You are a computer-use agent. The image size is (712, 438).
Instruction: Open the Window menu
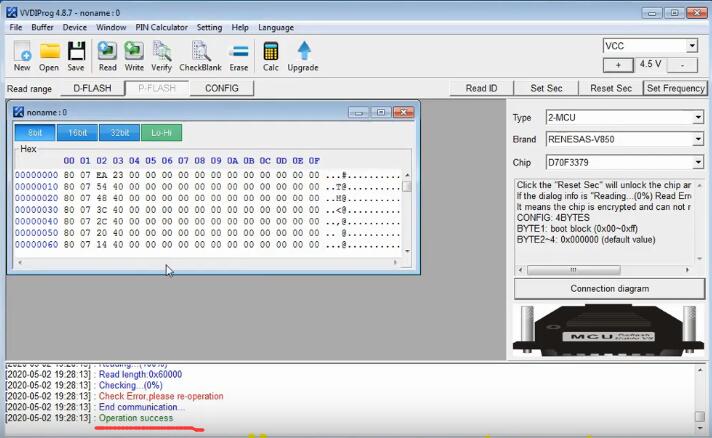[111, 27]
